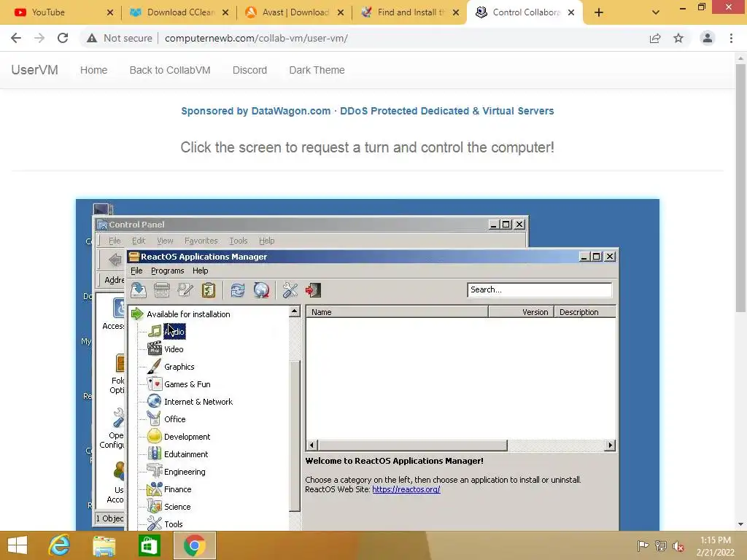Open File Explorer from the taskbar
This screenshot has width=747, height=560.
click(x=104, y=545)
